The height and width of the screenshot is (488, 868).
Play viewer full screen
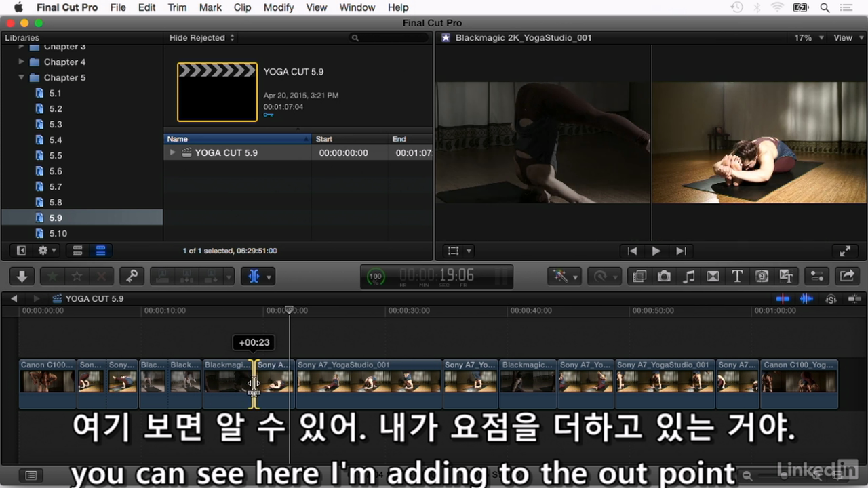(x=845, y=251)
